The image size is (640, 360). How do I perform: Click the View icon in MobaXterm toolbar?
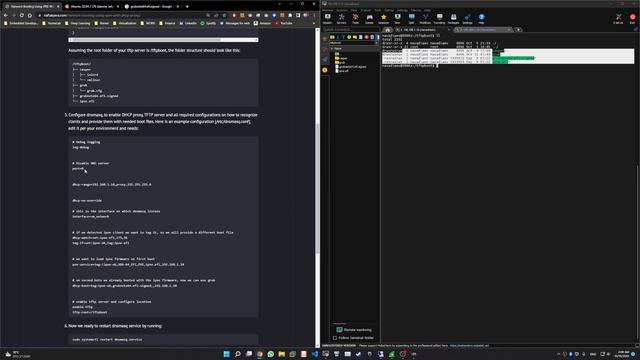click(x=398, y=18)
